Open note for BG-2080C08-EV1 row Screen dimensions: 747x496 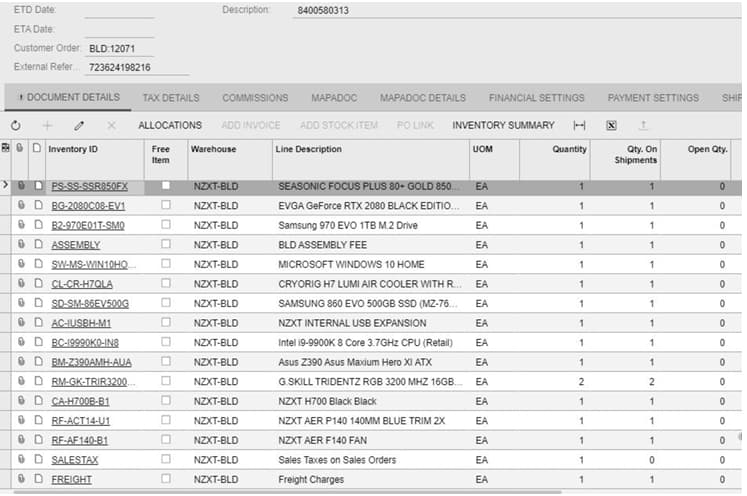pos(38,205)
